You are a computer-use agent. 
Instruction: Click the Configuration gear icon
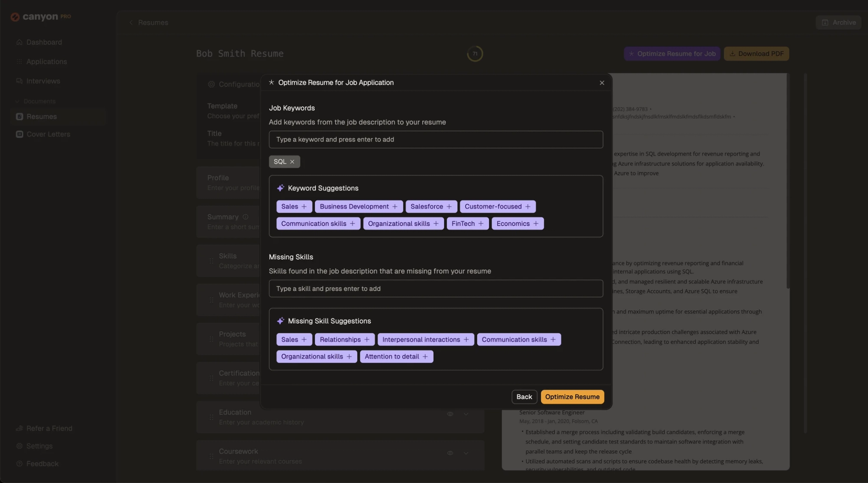click(x=211, y=84)
